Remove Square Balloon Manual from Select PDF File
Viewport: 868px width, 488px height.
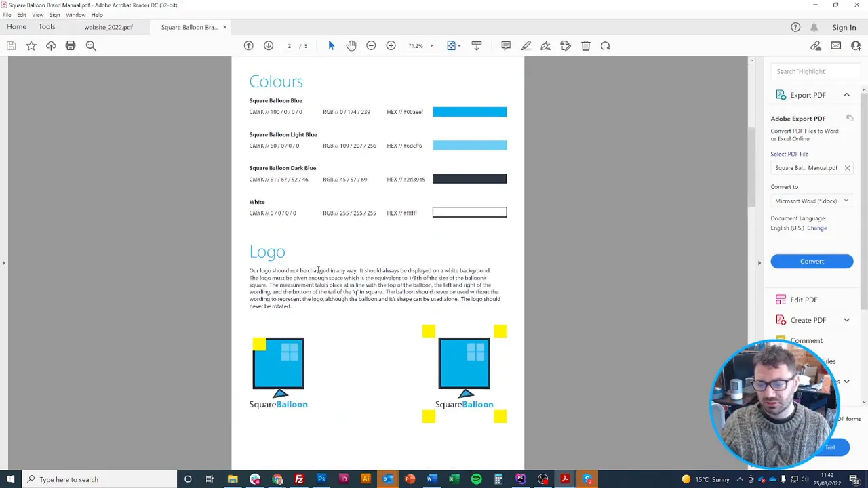[847, 167]
